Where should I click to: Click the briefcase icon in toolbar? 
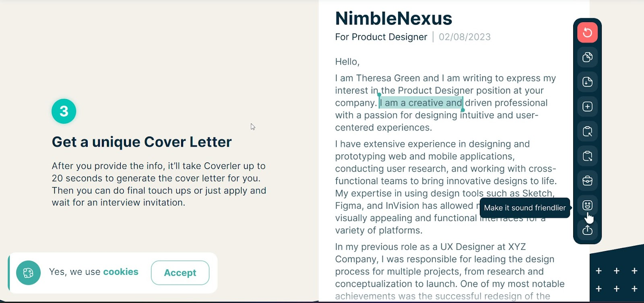click(587, 181)
